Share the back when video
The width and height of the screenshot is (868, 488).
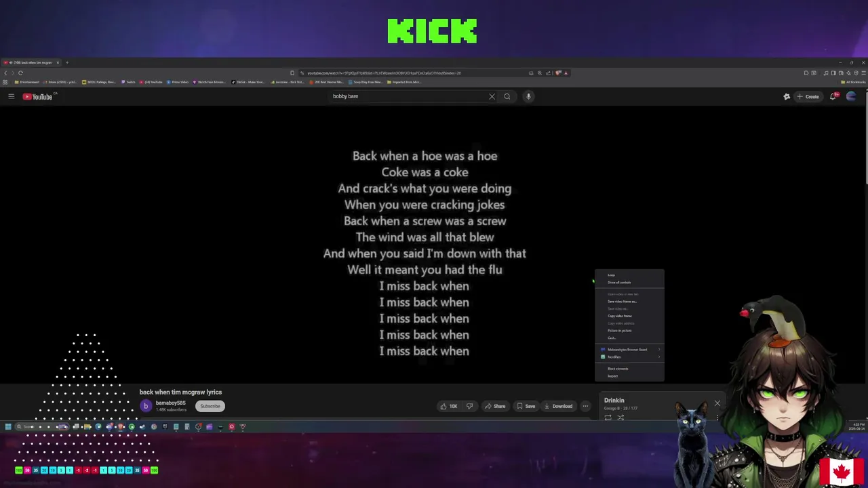tap(494, 406)
